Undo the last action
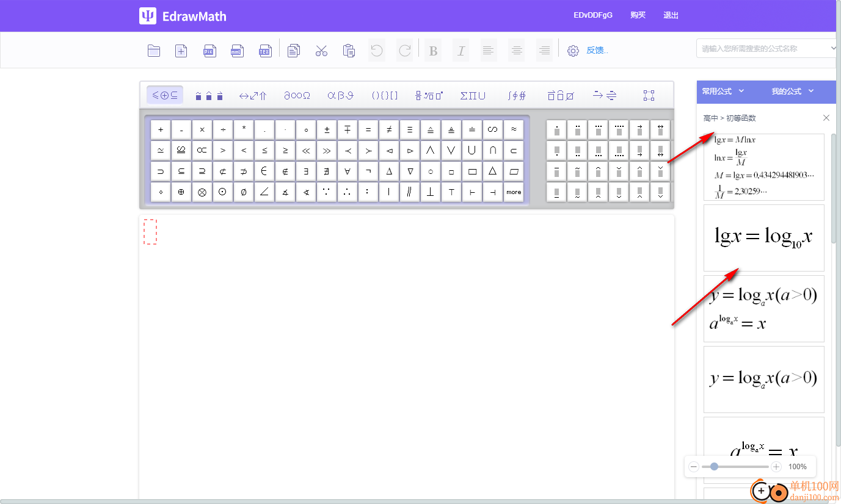Image resolution: width=841 pixels, height=504 pixels. point(377,51)
